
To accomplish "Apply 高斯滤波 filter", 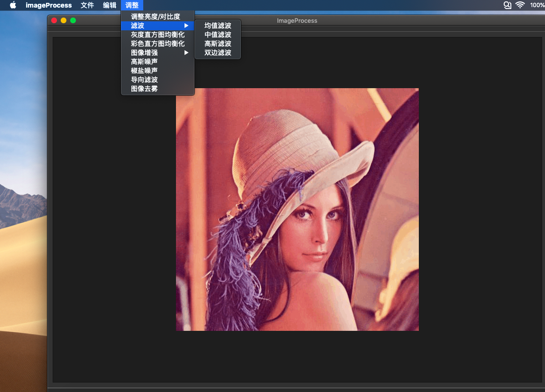I will pyautogui.click(x=218, y=44).
